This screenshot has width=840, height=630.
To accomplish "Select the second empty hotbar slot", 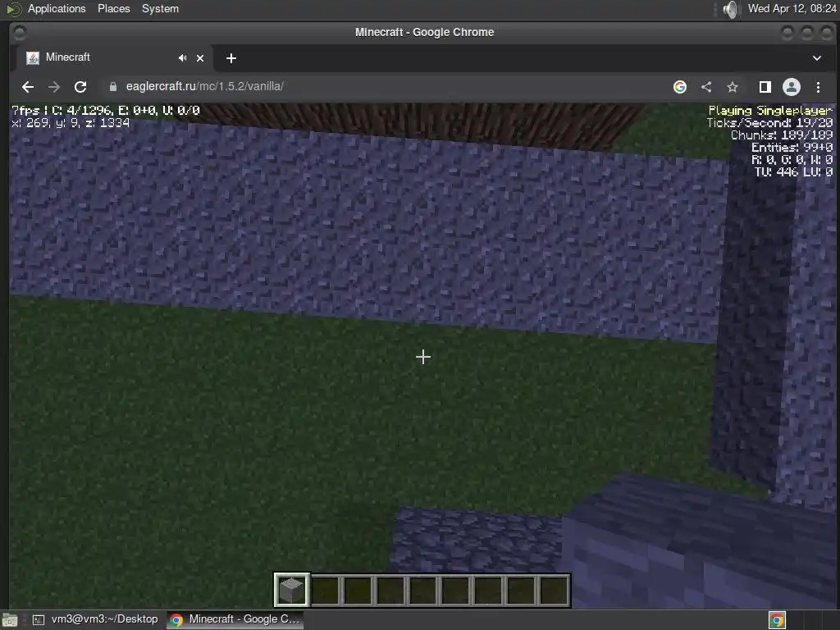I will 358,590.
